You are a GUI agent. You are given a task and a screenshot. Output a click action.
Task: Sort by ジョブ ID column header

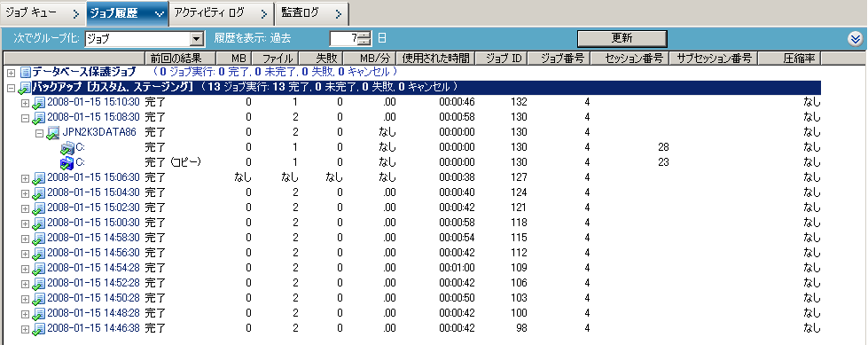point(501,58)
